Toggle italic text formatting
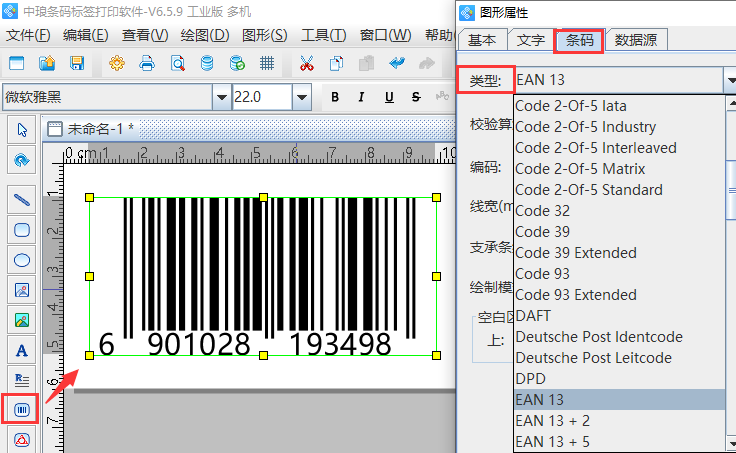 click(x=361, y=97)
